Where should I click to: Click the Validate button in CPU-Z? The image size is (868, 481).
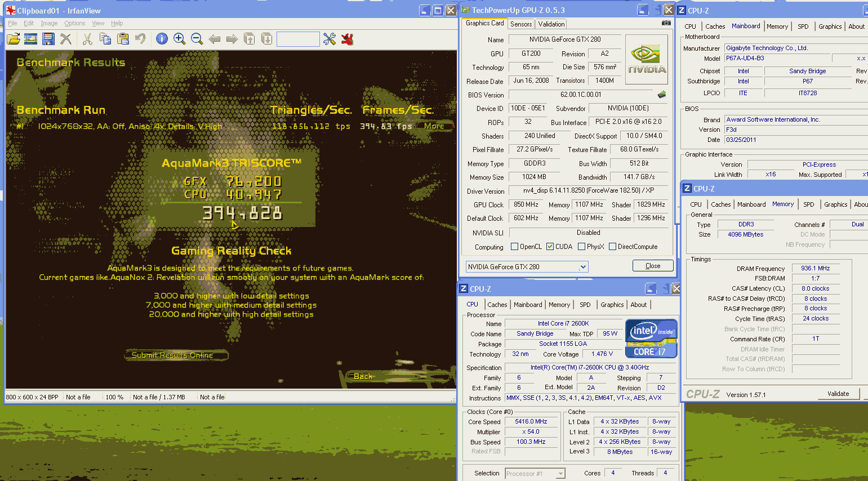[x=838, y=394]
